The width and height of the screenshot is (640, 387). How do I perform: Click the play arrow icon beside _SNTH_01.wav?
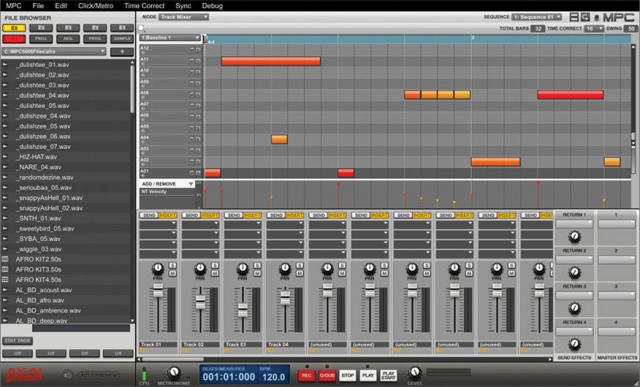click(x=5, y=218)
